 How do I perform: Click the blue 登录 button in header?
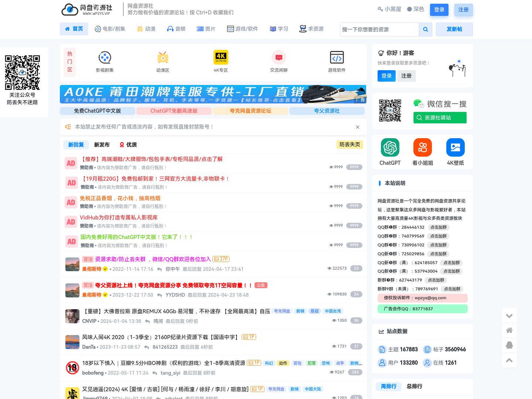[x=439, y=10]
